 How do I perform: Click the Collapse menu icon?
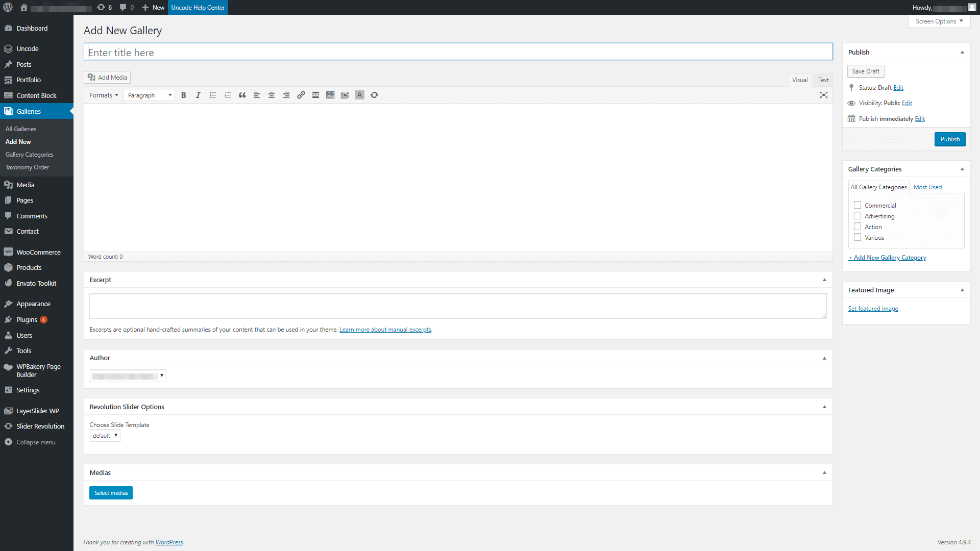click(8, 442)
